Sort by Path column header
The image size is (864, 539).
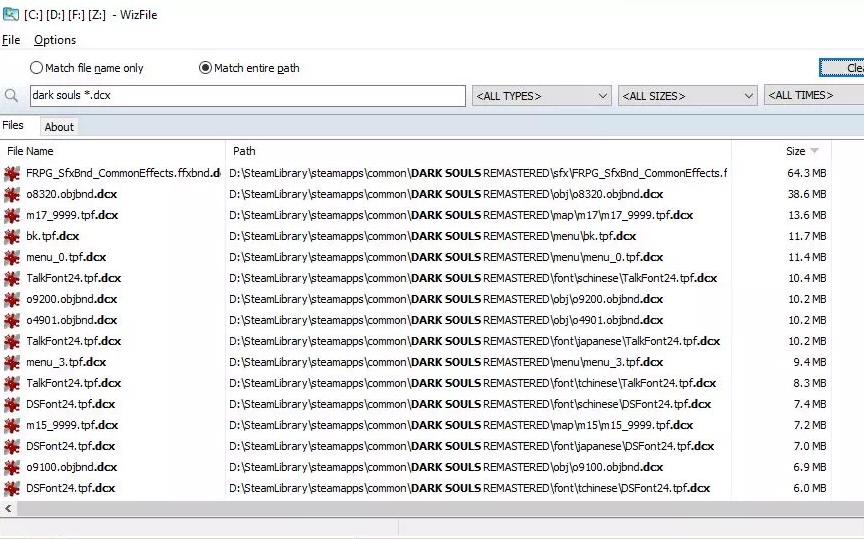click(244, 151)
